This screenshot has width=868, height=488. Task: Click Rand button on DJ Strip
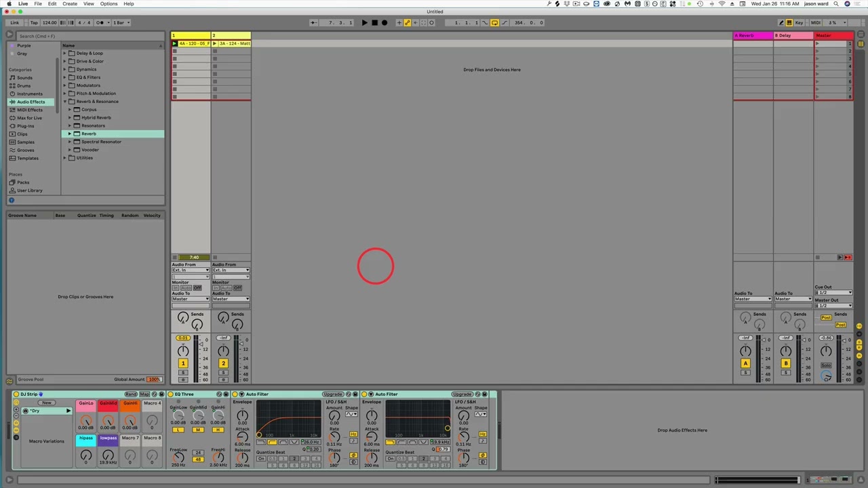(131, 394)
